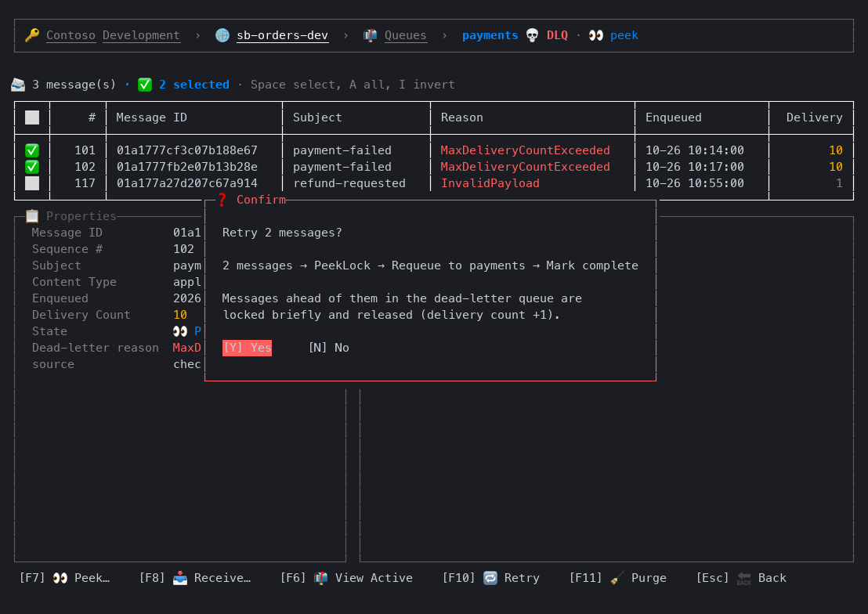This screenshot has width=868, height=614.
Task: Click the eyes icon of F7 Peek
Action: (60, 578)
